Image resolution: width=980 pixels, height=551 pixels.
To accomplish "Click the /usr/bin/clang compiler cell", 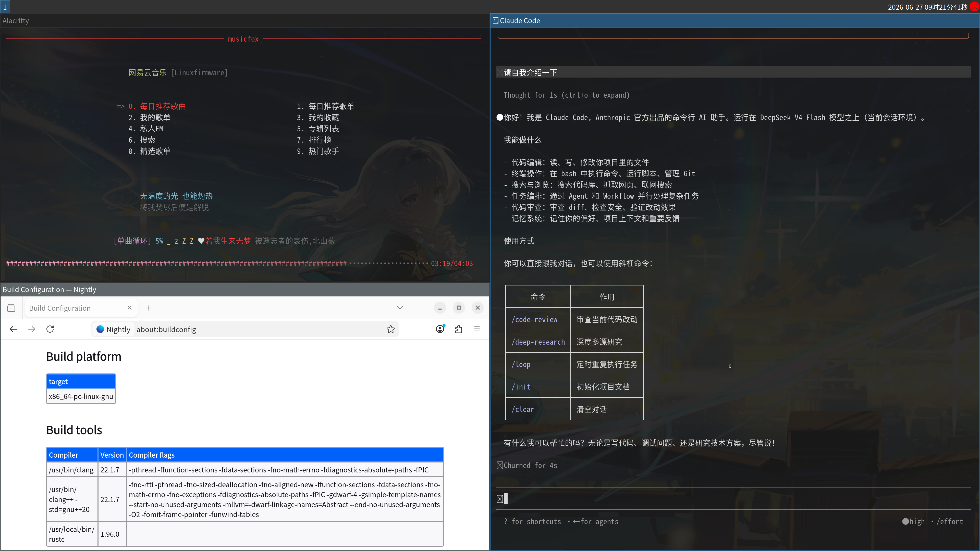I will coord(72,470).
